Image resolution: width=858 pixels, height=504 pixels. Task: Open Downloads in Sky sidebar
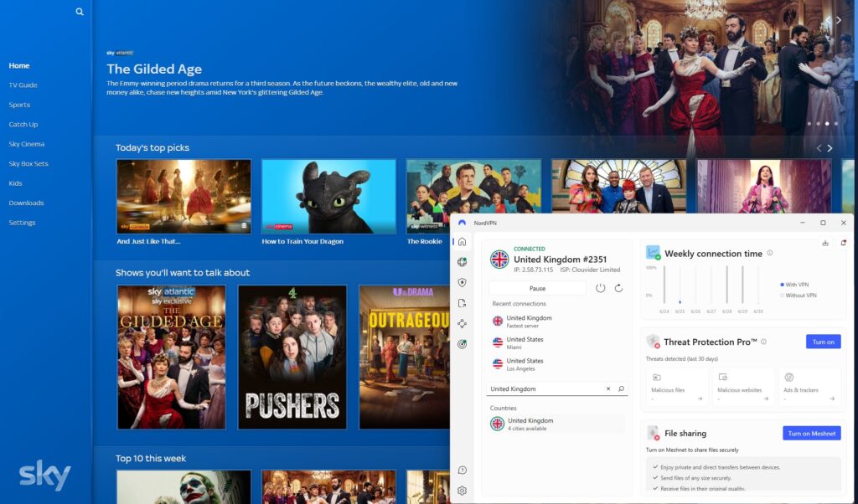tap(26, 203)
